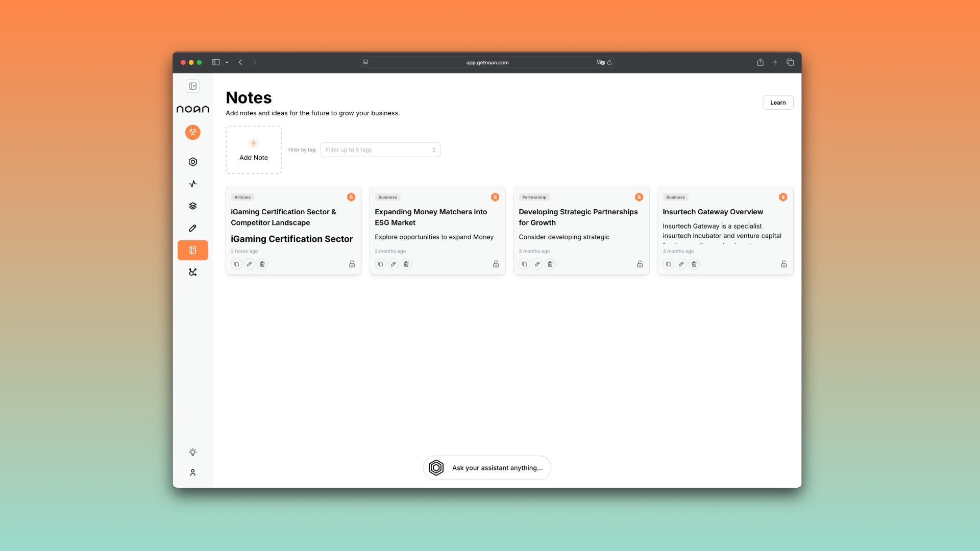Screen dimensions: 980x551
Task: Open the Notes page in sidebar
Action: tap(192, 250)
